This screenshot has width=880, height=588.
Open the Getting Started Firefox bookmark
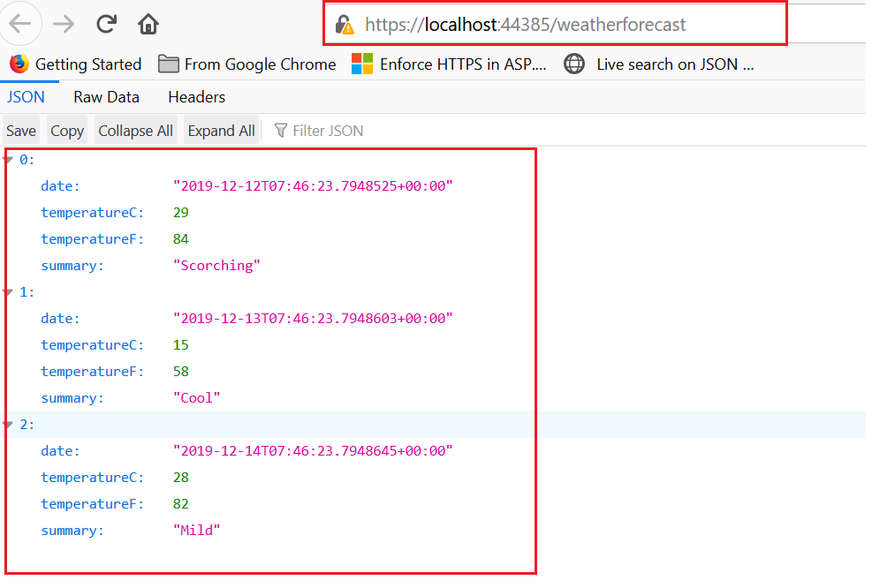click(x=76, y=64)
